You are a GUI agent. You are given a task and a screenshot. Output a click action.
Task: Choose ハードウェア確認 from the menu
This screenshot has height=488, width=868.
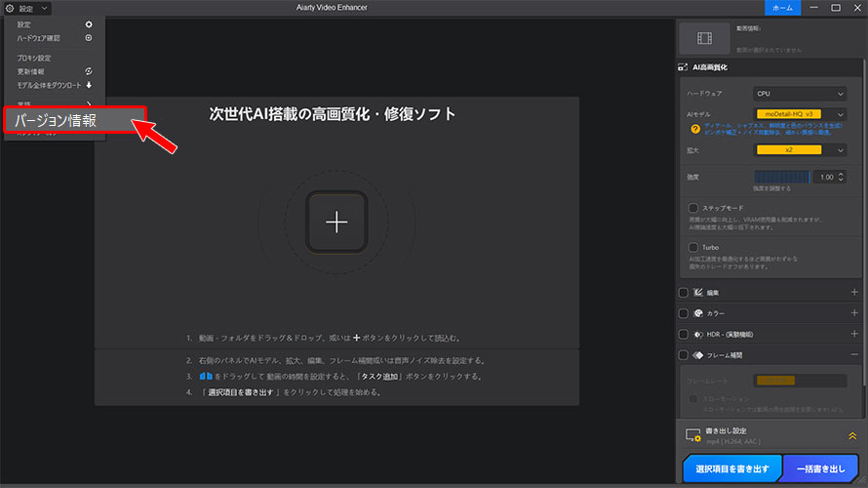[55, 38]
